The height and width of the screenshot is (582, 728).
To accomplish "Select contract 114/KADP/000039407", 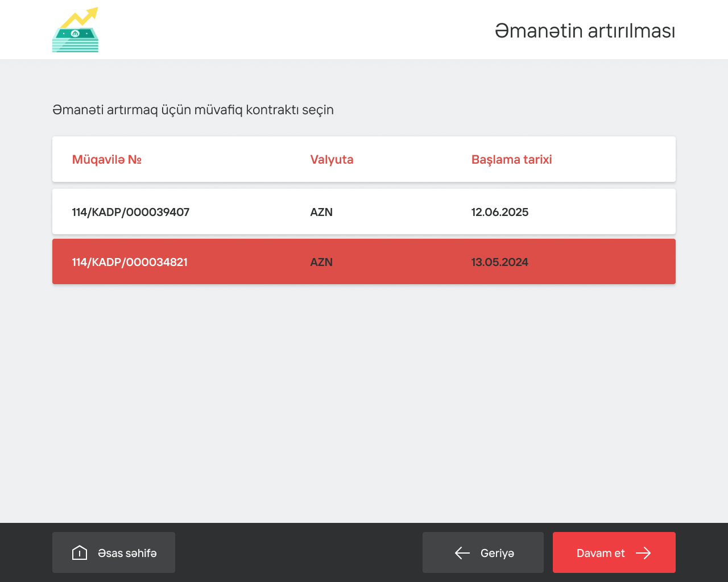I will (364, 211).
